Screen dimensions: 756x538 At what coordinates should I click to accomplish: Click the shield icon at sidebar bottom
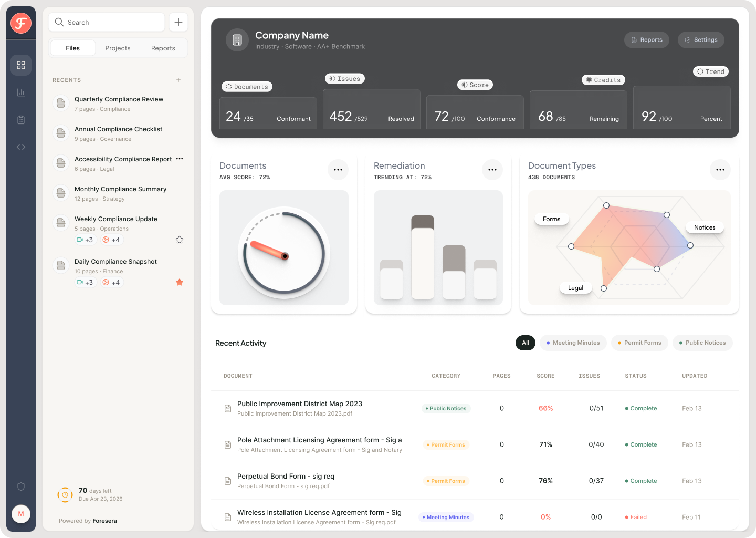21,487
